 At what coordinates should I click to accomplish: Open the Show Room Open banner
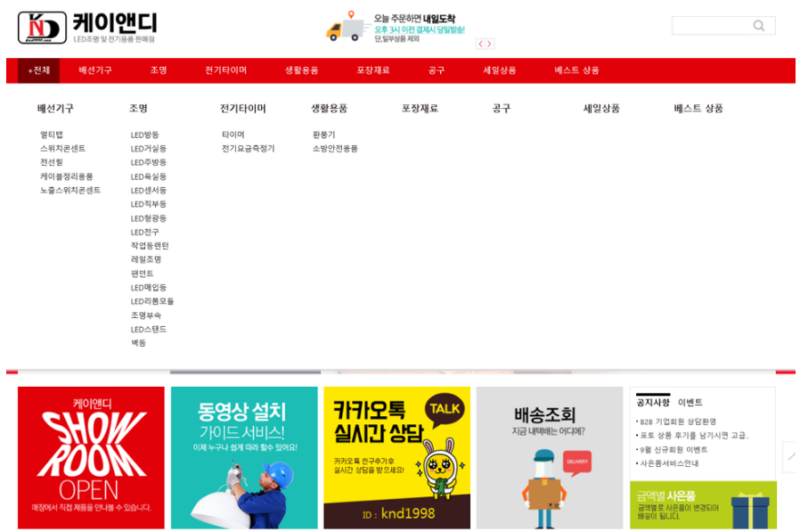(x=91, y=457)
